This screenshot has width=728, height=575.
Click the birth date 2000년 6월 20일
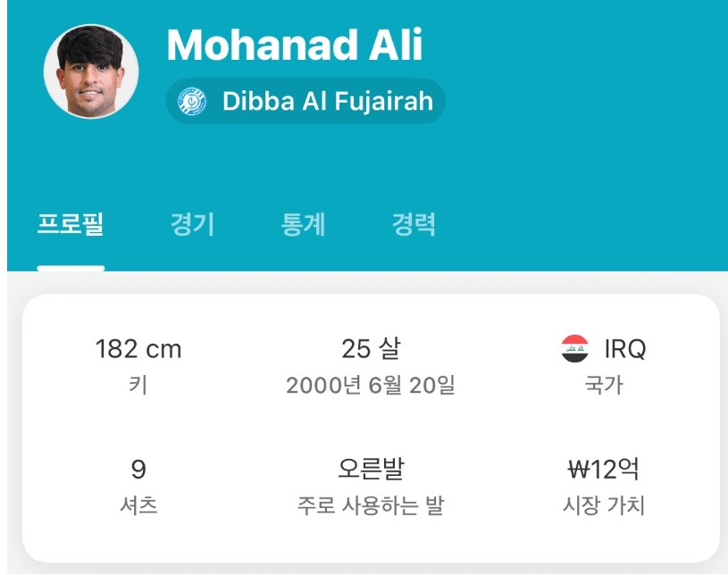pos(371,385)
